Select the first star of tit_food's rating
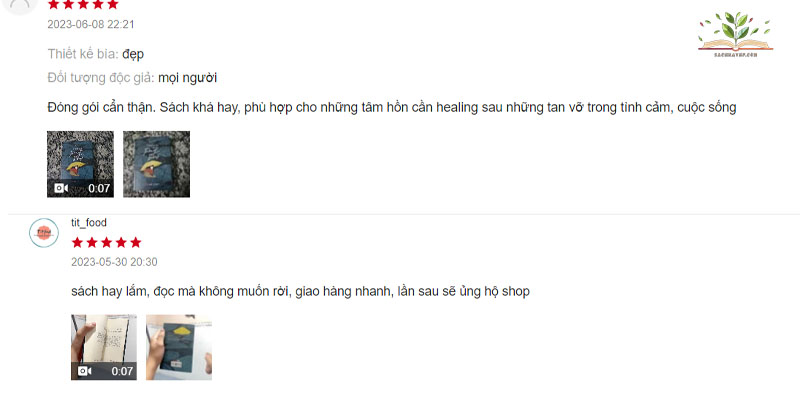This screenshot has width=800, height=400. click(x=77, y=242)
